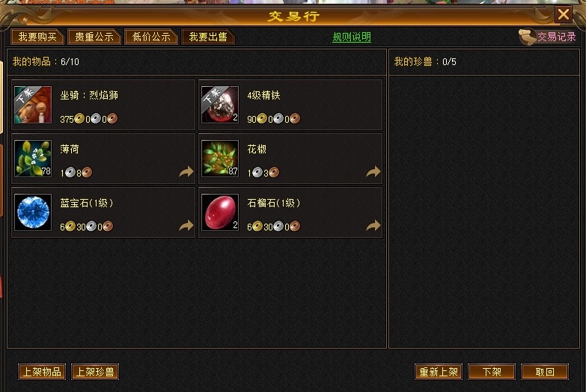Open the 规则说明 link

pyautogui.click(x=352, y=37)
